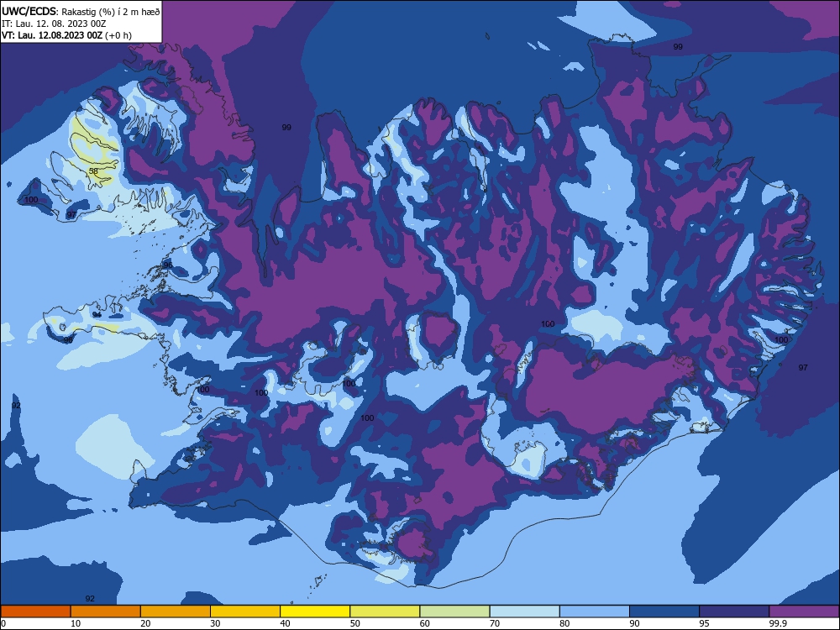Select the medium blue 90–95 legend swatch

(x=664, y=612)
